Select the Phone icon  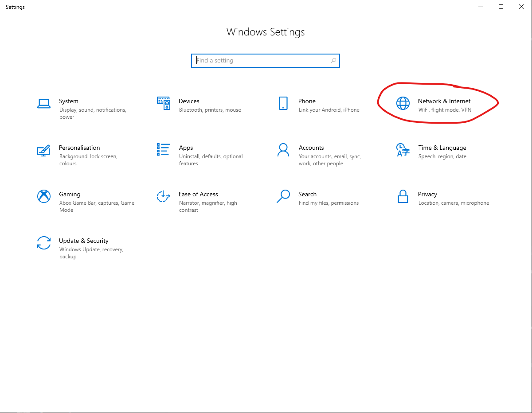tap(283, 103)
